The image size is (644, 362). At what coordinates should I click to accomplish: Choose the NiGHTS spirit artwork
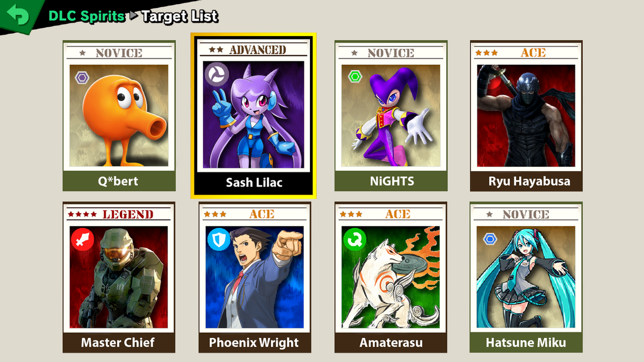coord(390,116)
